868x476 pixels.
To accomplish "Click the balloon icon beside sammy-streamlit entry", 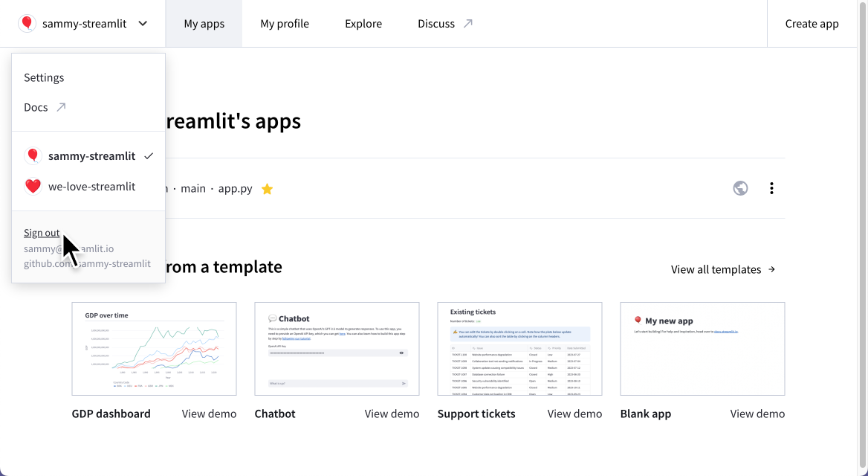I will 33,155.
